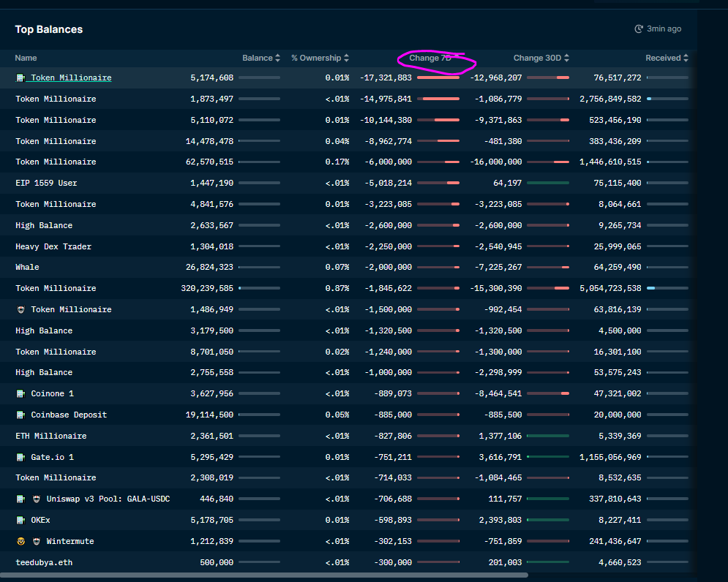The width and height of the screenshot is (728, 582).
Task: Click the horizontal scrollbar below the table
Action: point(263,575)
